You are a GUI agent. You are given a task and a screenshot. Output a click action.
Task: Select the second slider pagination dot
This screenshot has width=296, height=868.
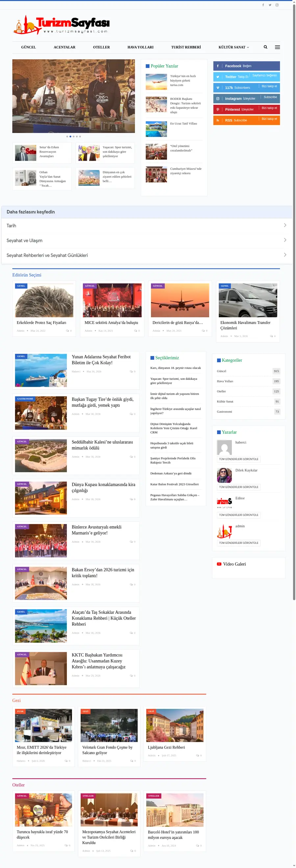click(x=70, y=136)
